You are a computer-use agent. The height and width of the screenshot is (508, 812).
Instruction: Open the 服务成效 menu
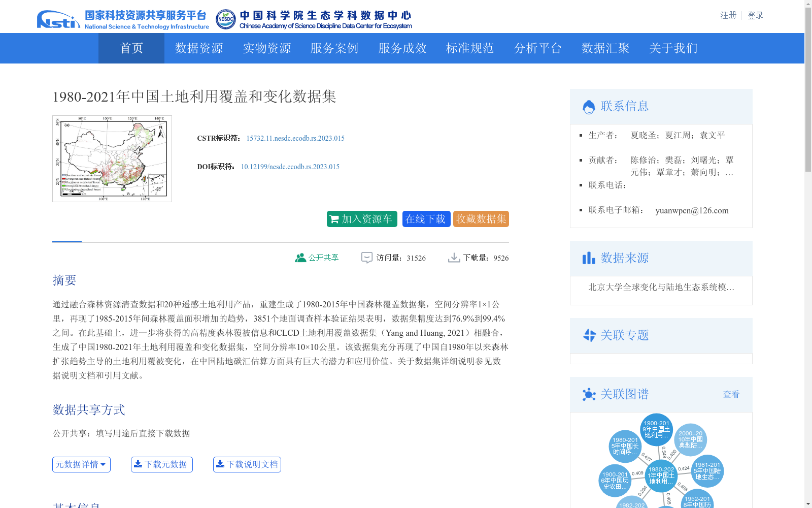[x=402, y=48]
